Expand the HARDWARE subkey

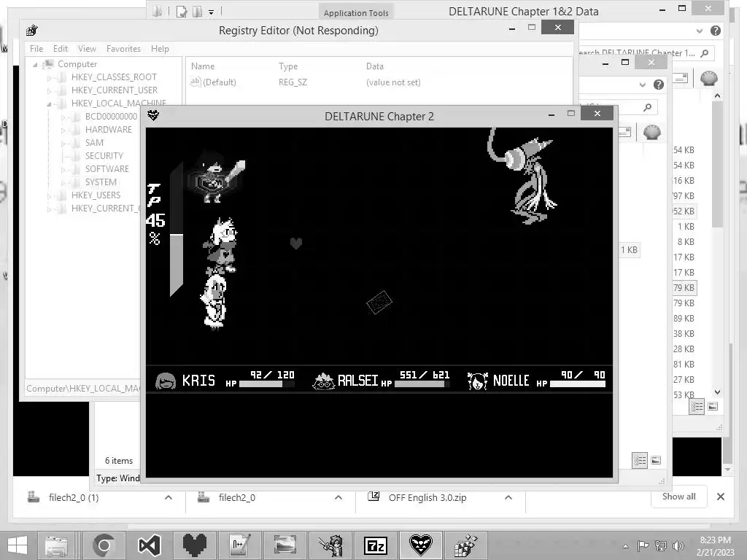pyautogui.click(x=63, y=130)
